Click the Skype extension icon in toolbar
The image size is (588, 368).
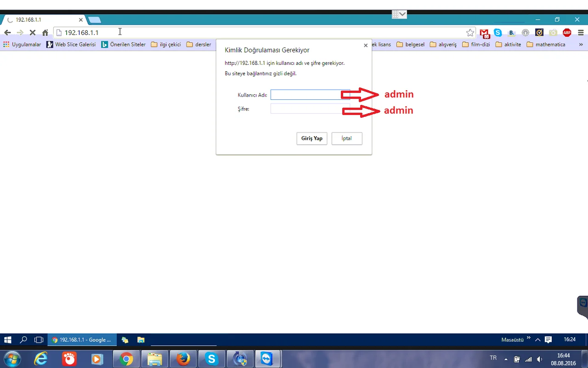[x=498, y=33]
